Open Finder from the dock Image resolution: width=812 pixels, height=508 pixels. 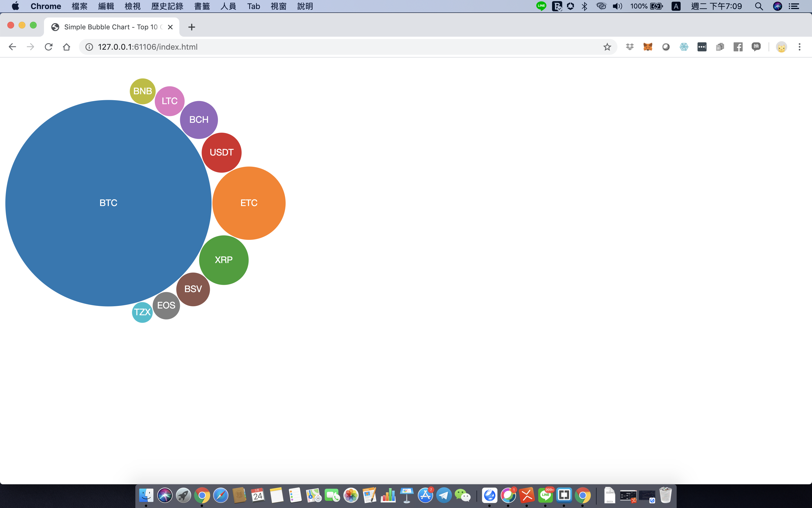146,495
